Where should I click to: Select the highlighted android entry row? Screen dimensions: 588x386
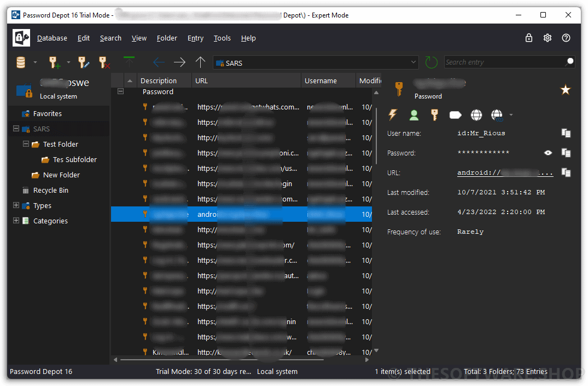pyautogui.click(x=242, y=214)
